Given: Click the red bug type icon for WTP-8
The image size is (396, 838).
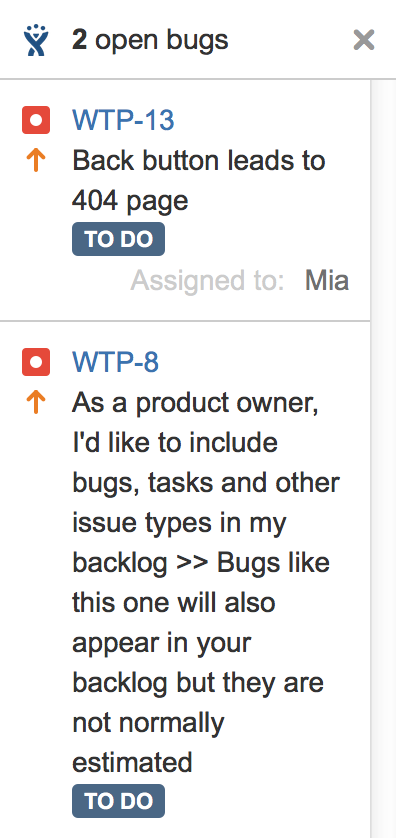Looking at the screenshot, I should (36, 362).
